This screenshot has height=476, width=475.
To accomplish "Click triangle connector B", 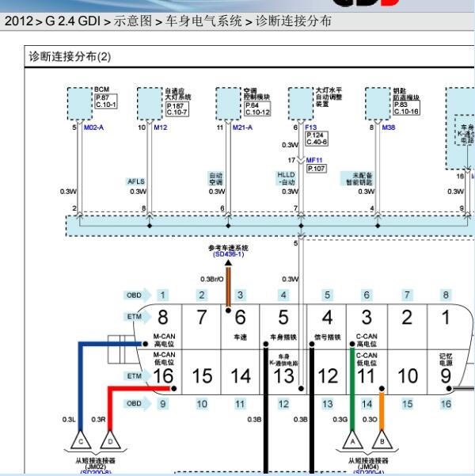I will pyautogui.click(x=382, y=440).
